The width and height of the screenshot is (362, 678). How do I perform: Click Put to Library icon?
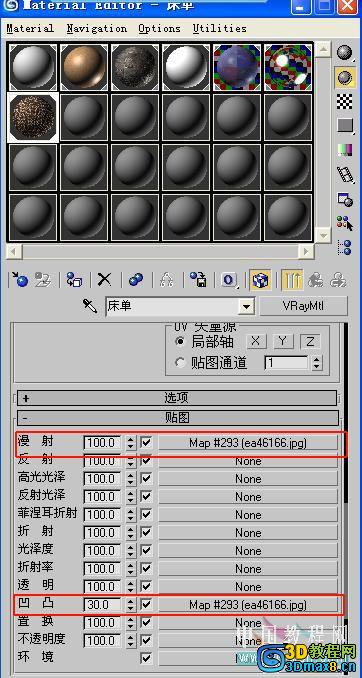(x=199, y=280)
